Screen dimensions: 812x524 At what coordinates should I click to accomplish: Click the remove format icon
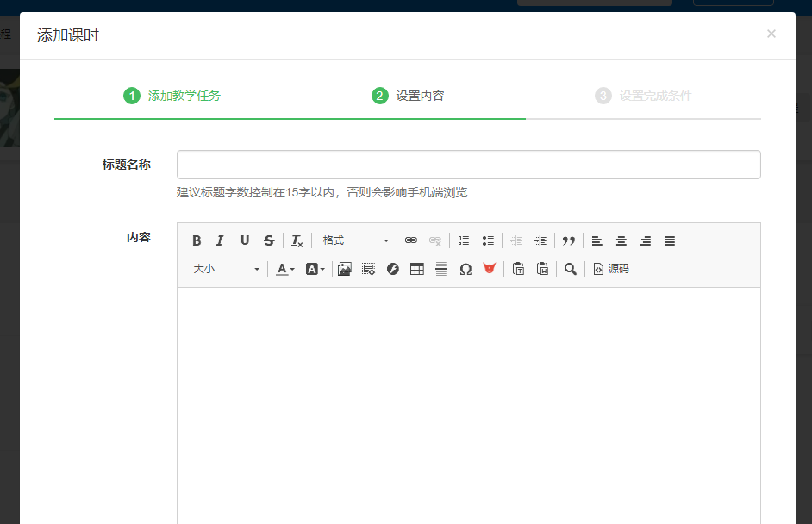click(297, 241)
